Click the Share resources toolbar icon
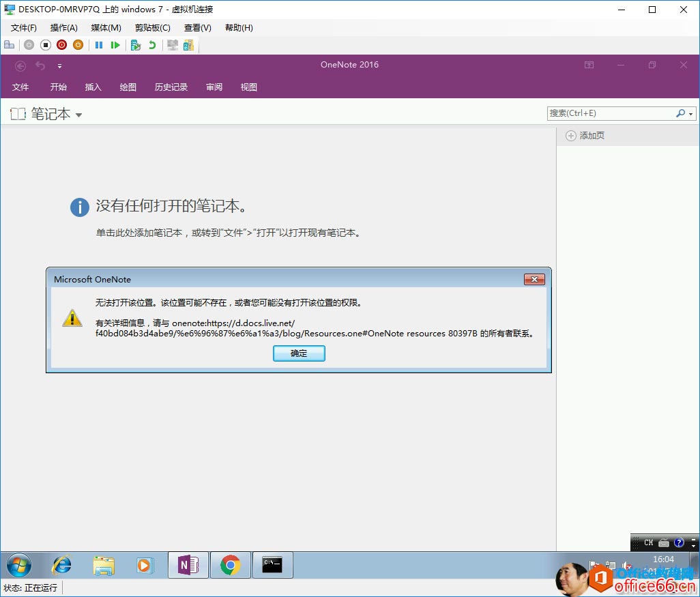 pyautogui.click(x=188, y=44)
